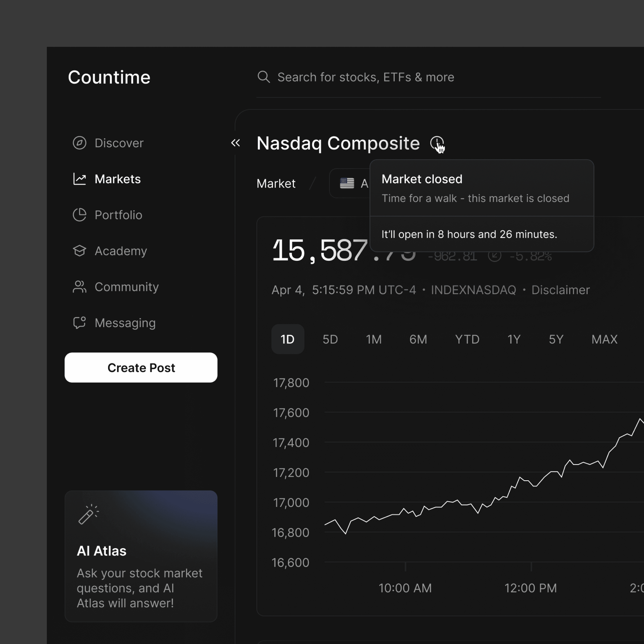Click the Community people icon
Viewport: 644px width, 644px height.
[x=79, y=287]
